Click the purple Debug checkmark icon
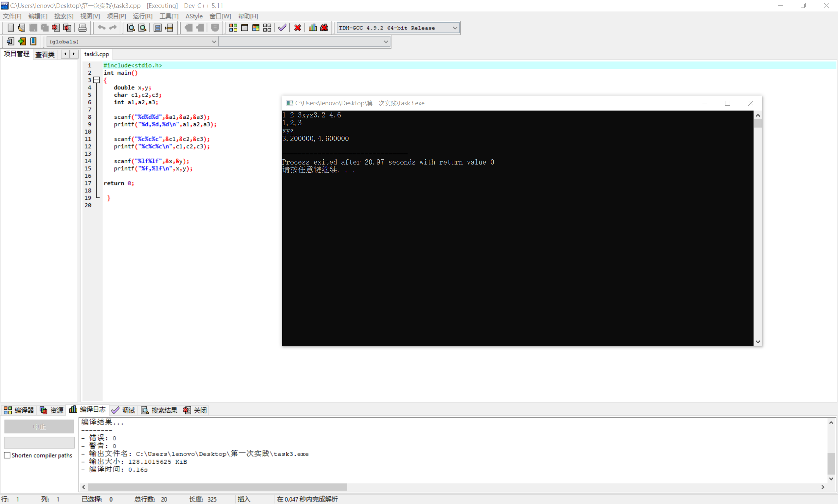This screenshot has height=504, width=838. coord(282,28)
